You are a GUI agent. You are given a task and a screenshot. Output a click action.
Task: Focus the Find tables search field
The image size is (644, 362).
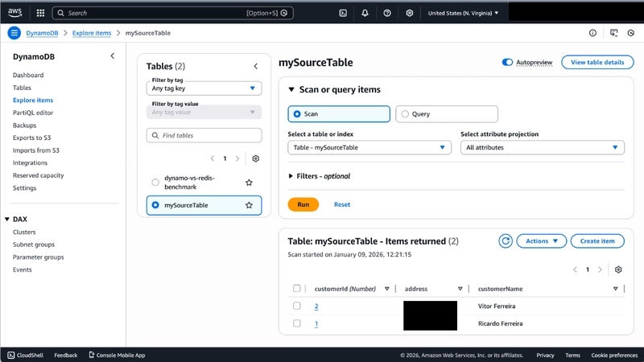tap(204, 135)
